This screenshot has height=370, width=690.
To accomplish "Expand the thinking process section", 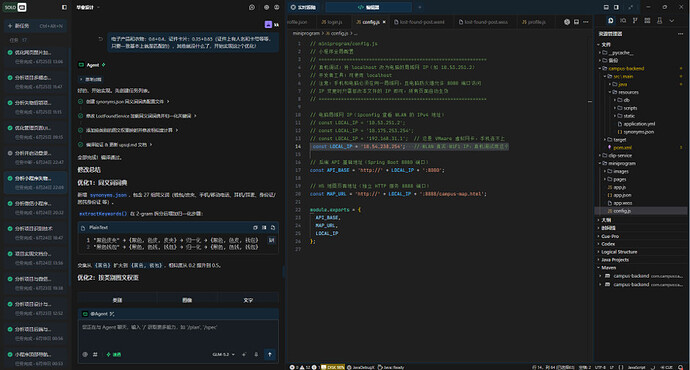I will [91, 79].
